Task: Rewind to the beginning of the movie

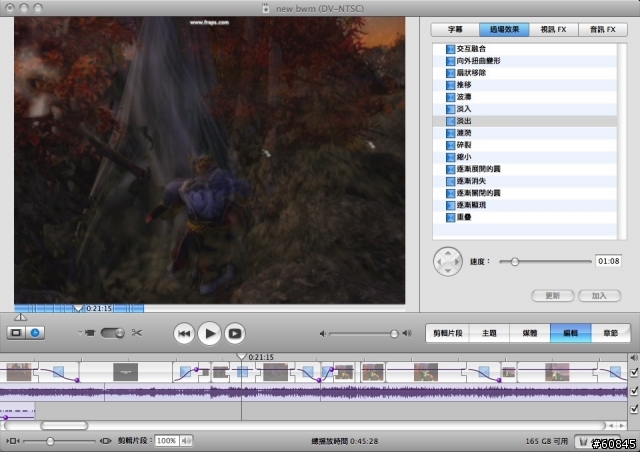Action: tap(184, 334)
